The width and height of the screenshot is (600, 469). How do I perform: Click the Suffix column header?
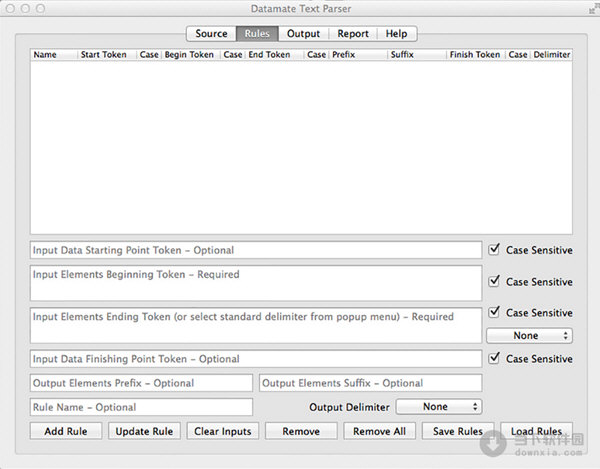417,55
